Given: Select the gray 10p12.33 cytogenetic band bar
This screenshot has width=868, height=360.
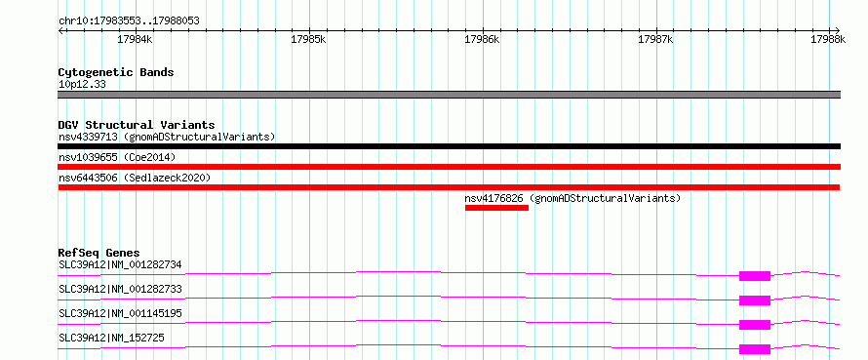Looking at the screenshot, I should coord(449,95).
